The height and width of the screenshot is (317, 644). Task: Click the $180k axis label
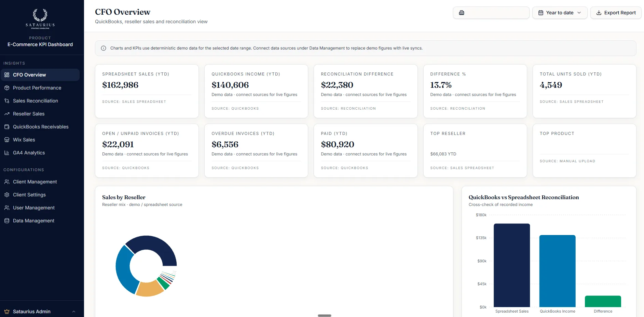[481, 215]
